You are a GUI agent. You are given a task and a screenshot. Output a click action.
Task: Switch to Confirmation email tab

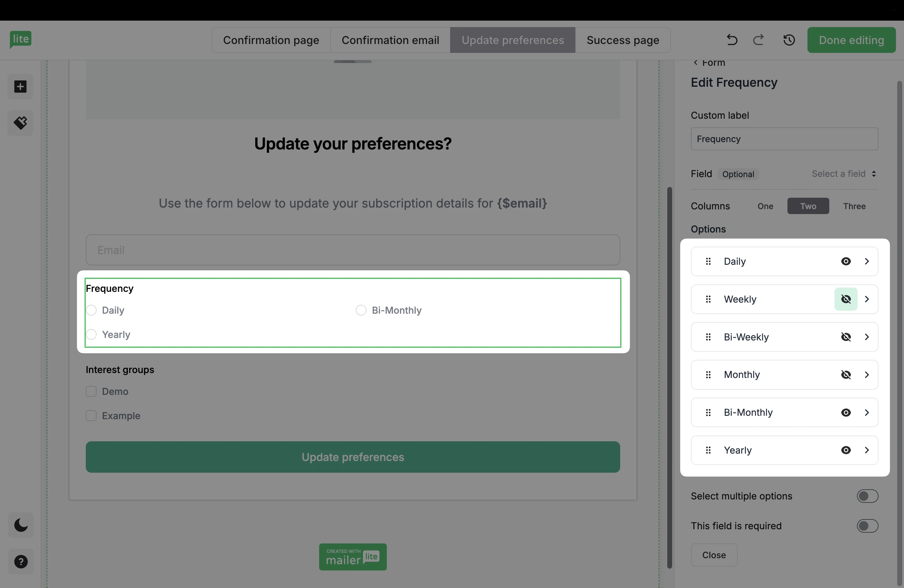point(390,40)
